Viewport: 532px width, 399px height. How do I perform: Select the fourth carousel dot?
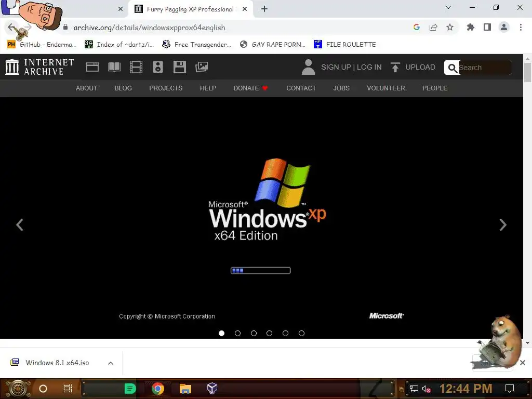coord(270,333)
